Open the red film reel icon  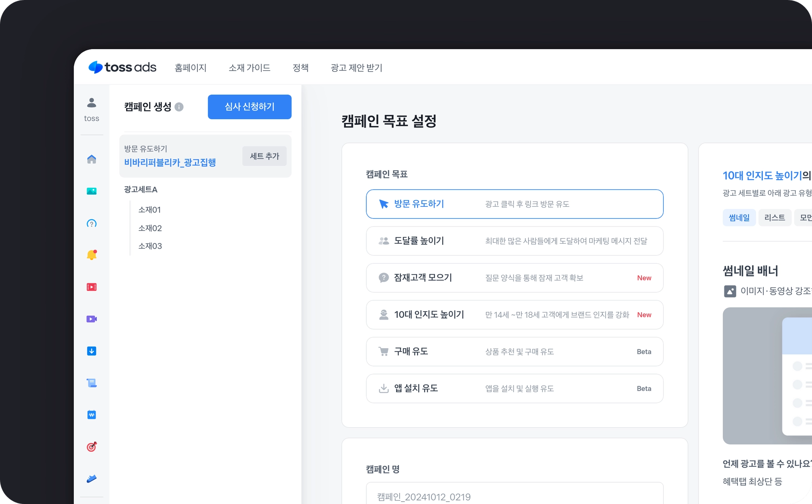92,287
